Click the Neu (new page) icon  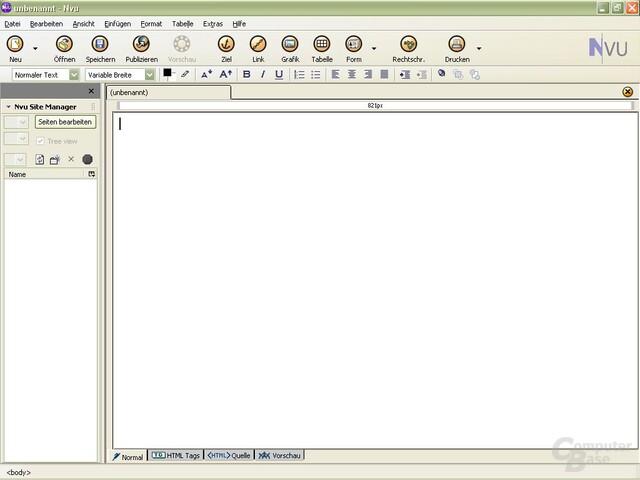(x=15, y=44)
